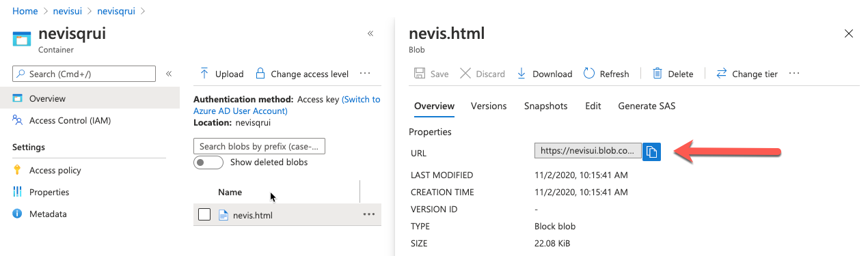Switch to the Snapshots tab
Image resolution: width=868 pixels, height=256 pixels.
pos(546,106)
